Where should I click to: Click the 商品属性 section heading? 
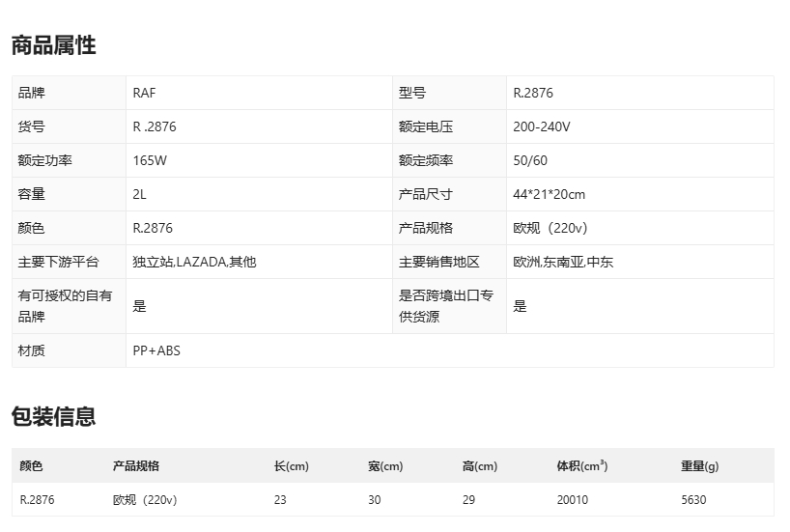click(53, 45)
